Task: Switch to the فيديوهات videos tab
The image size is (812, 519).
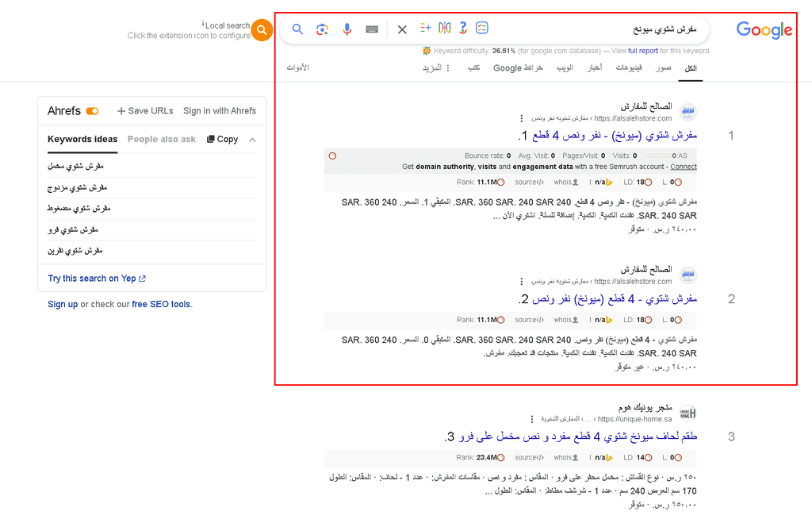Action: pos(629,68)
